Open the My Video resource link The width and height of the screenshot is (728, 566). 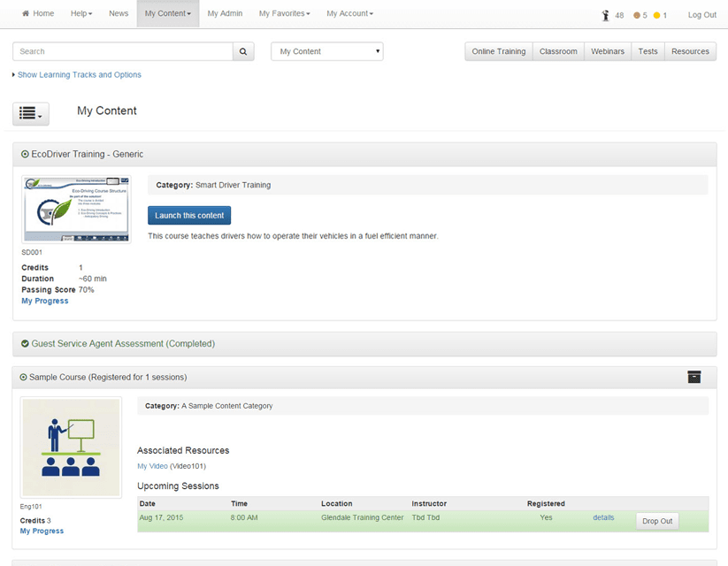coord(152,466)
